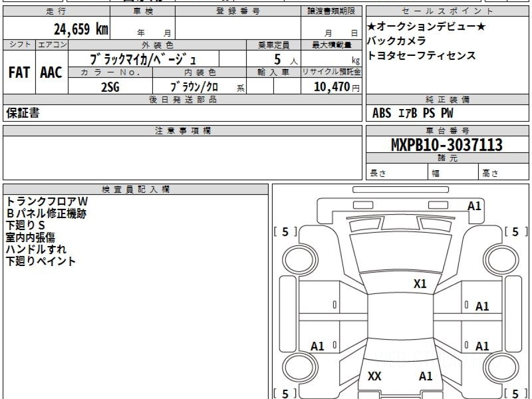Select the 純正装備 header

(x=448, y=100)
